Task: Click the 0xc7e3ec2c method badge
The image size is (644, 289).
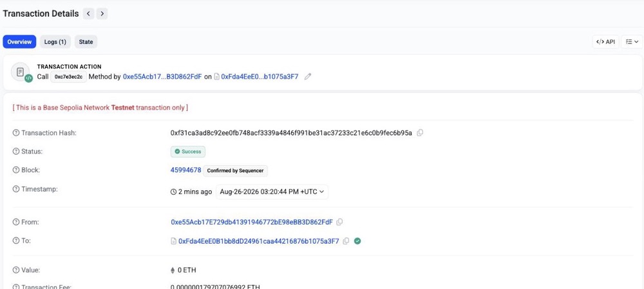Action: (x=69, y=77)
